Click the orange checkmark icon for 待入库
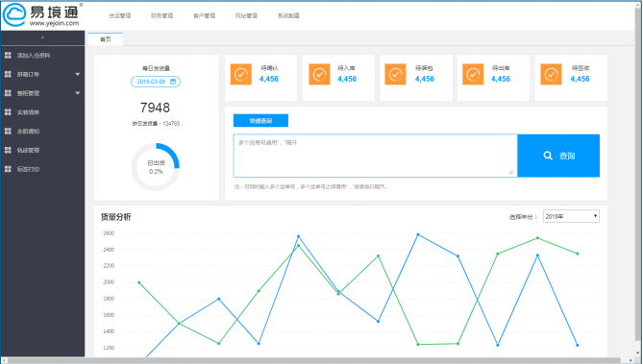The image size is (643, 364). click(x=319, y=74)
